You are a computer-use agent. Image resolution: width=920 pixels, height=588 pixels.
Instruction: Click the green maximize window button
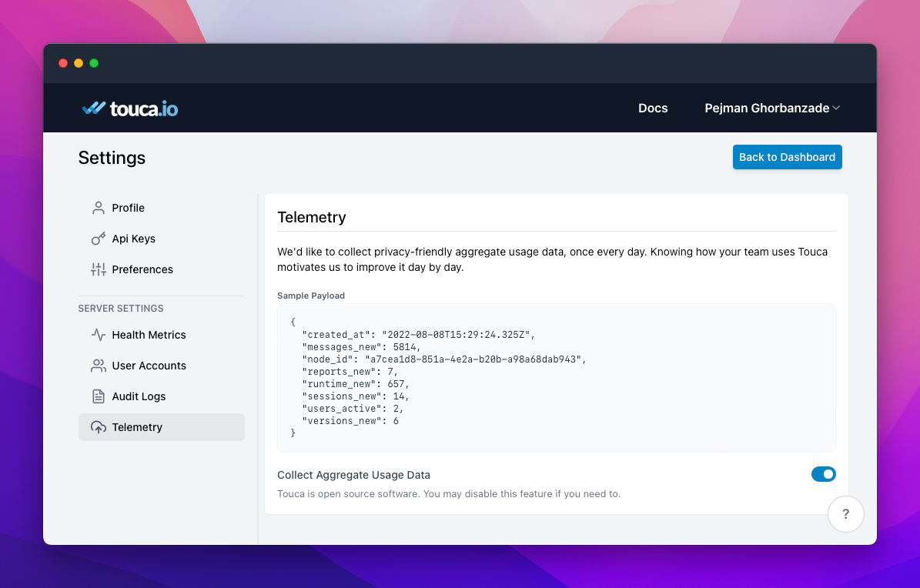94,63
